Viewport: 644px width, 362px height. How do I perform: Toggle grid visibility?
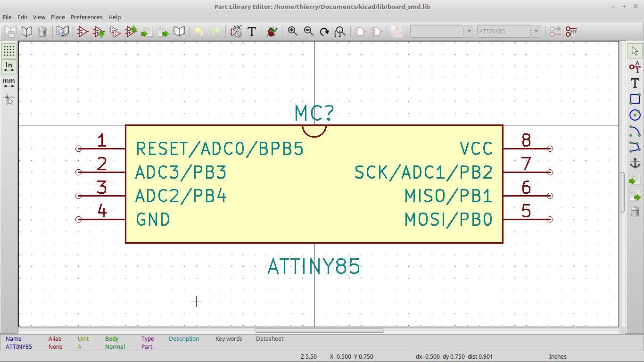[9, 51]
